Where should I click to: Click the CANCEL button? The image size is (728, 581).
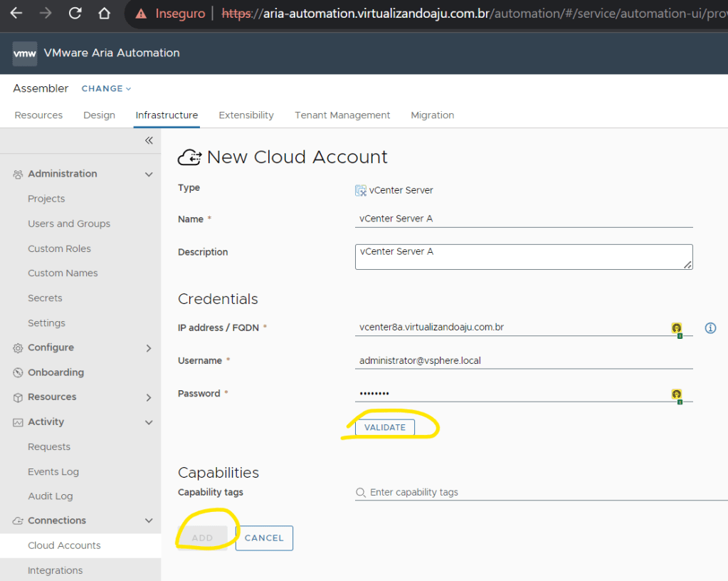[x=264, y=538]
